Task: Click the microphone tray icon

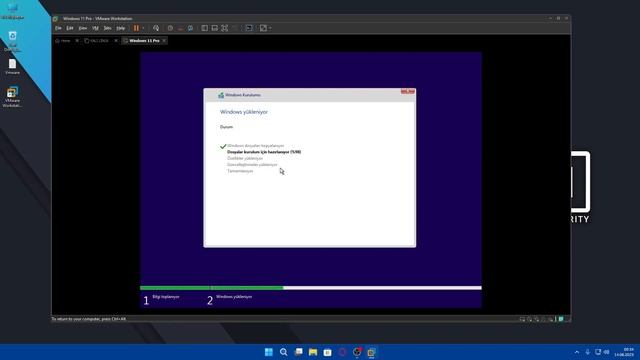Action: (587, 352)
